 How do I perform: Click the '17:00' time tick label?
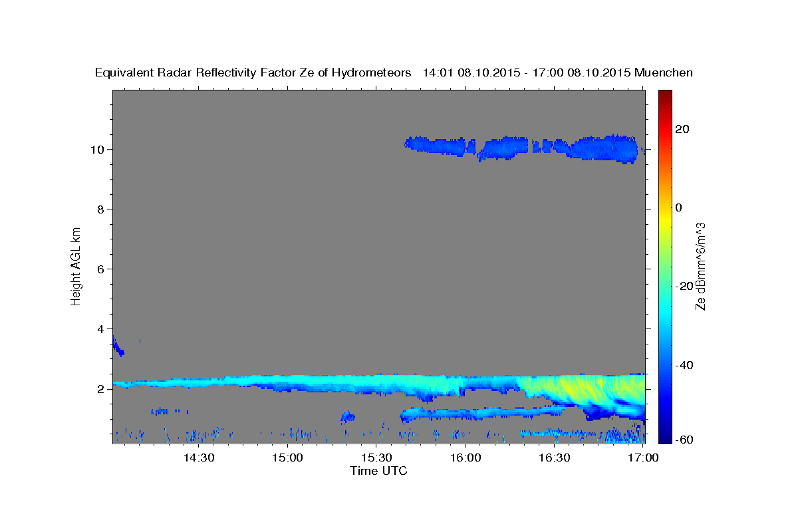[x=643, y=458]
